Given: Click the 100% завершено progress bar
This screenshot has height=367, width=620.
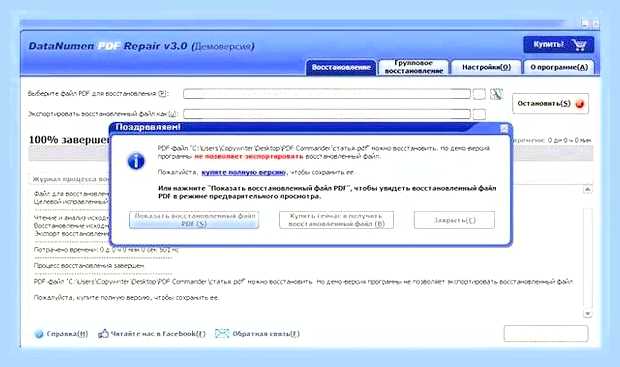Looking at the screenshot, I should pos(311,153).
